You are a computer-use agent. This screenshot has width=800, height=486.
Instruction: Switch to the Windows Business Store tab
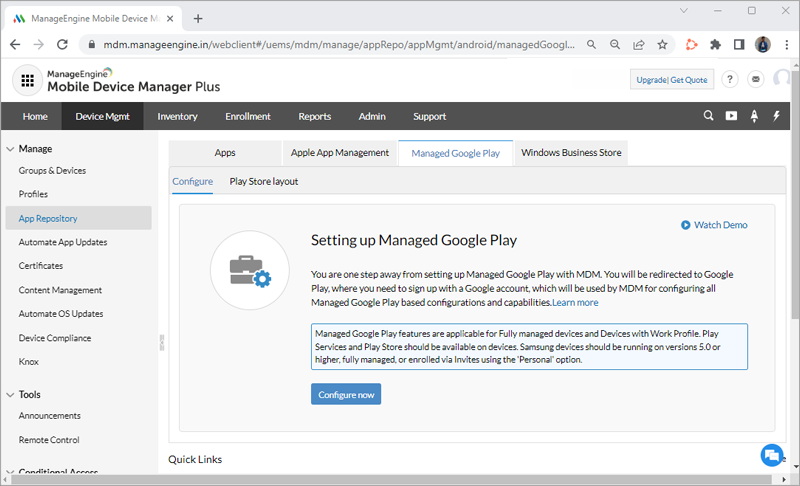pos(571,153)
